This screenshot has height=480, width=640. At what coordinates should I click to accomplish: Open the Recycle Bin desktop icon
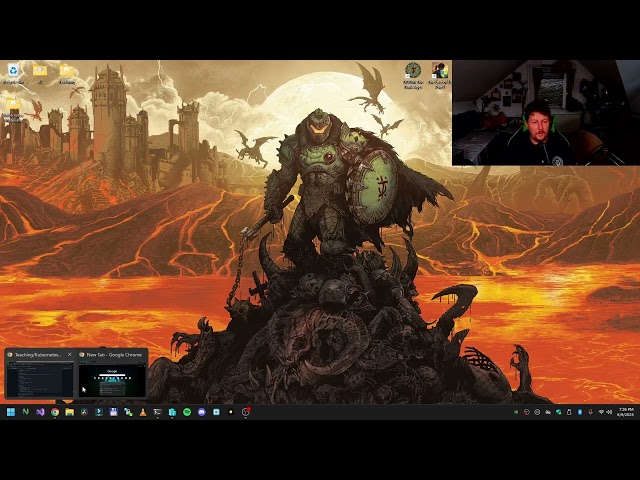click(13, 73)
